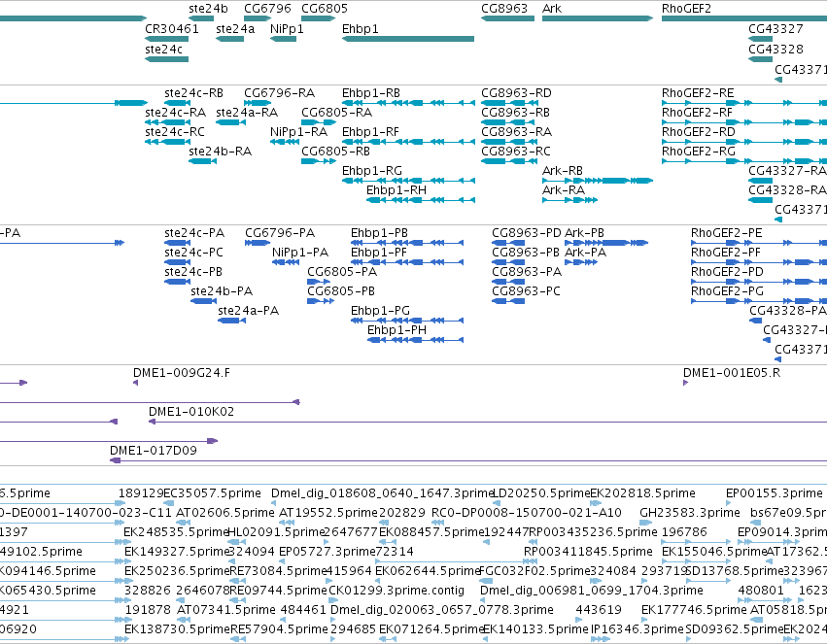Select protein CG8963-PD
The image size is (827, 644).
click(x=527, y=233)
